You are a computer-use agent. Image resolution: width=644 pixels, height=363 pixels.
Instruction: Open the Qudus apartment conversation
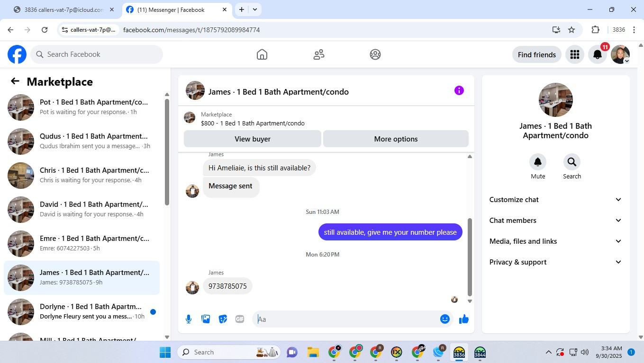(x=82, y=142)
